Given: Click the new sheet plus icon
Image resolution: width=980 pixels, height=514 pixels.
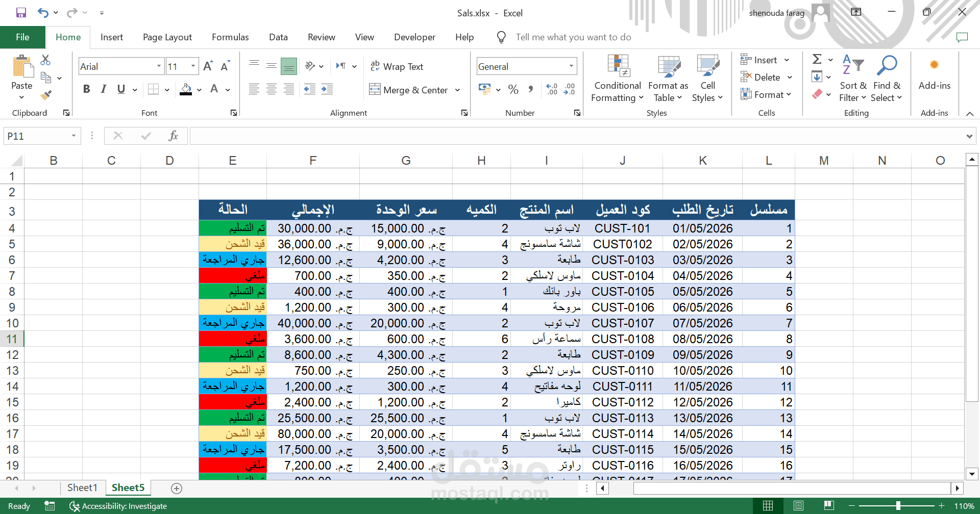Looking at the screenshot, I should tap(177, 489).
